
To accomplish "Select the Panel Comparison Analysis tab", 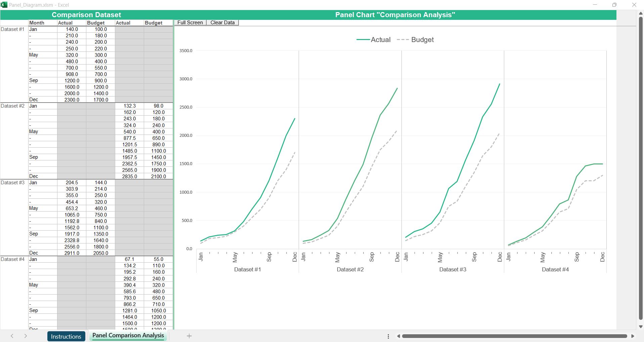I will click(x=128, y=336).
